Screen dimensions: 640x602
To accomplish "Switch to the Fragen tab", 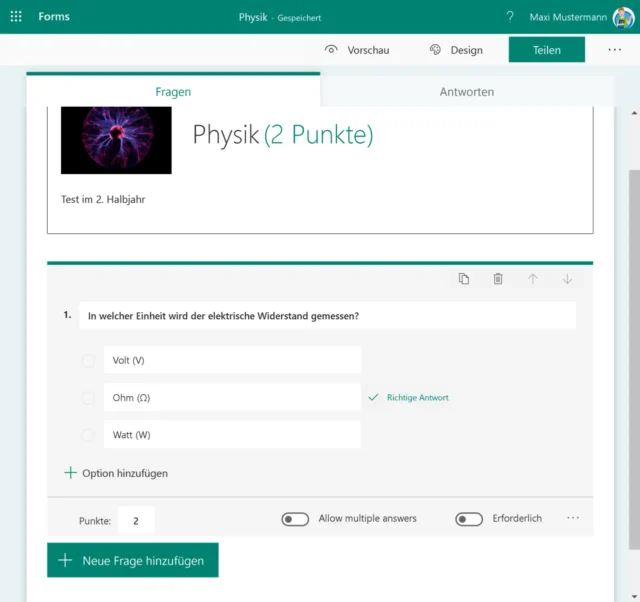I will click(173, 92).
